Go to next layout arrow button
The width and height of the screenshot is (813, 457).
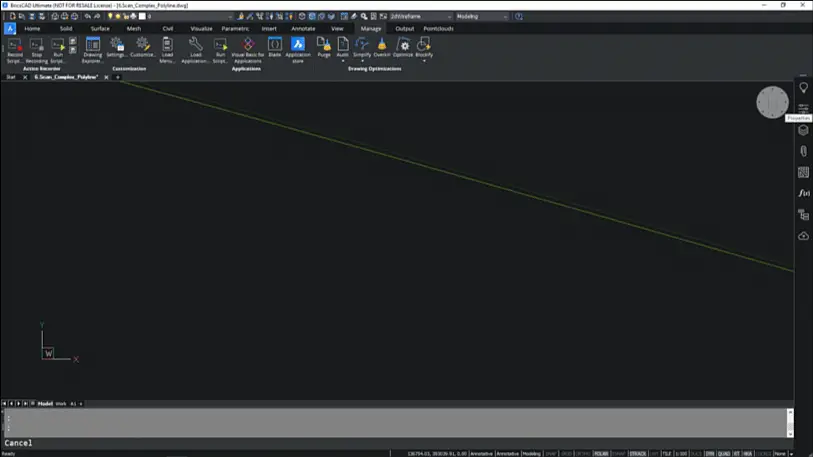(19, 404)
